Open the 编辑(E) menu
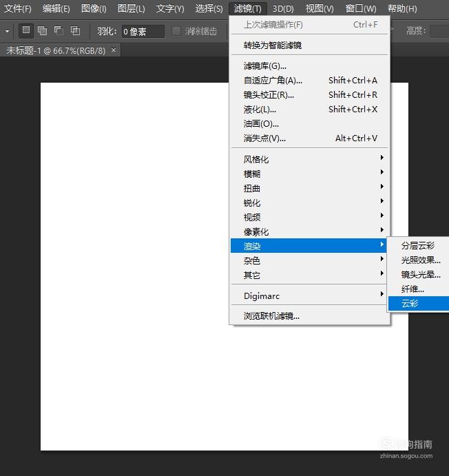This screenshot has height=476, width=449. pyautogui.click(x=56, y=9)
